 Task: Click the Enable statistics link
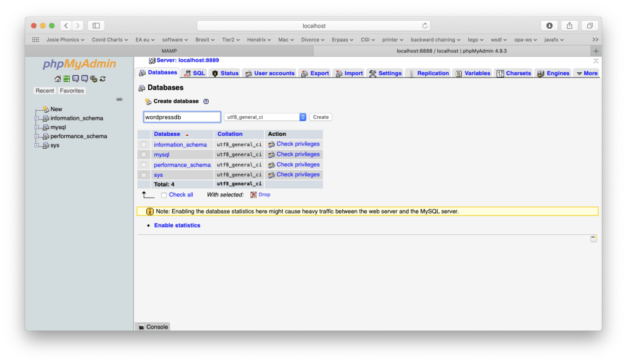point(177,226)
